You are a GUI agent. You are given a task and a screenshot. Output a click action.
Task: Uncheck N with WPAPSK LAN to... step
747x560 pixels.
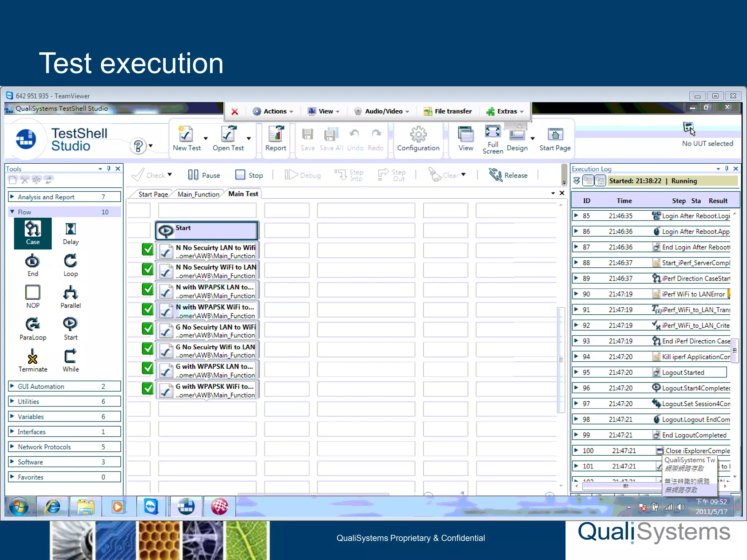pos(147,289)
